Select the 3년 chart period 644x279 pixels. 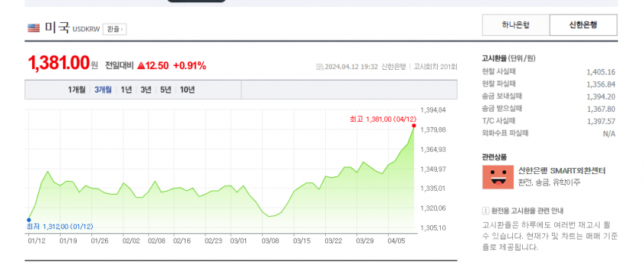[146, 90]
